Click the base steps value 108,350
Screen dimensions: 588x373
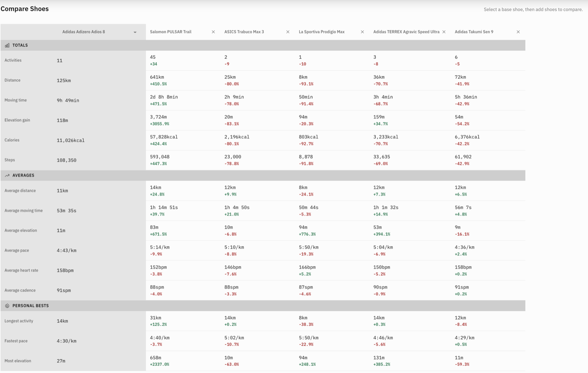67,160
